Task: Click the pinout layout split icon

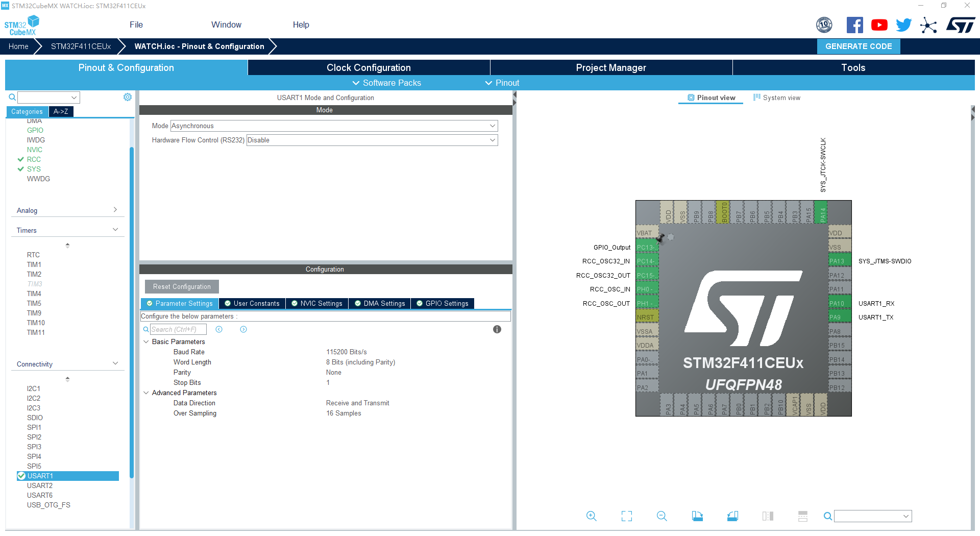Action: click(x=803, y=516)
